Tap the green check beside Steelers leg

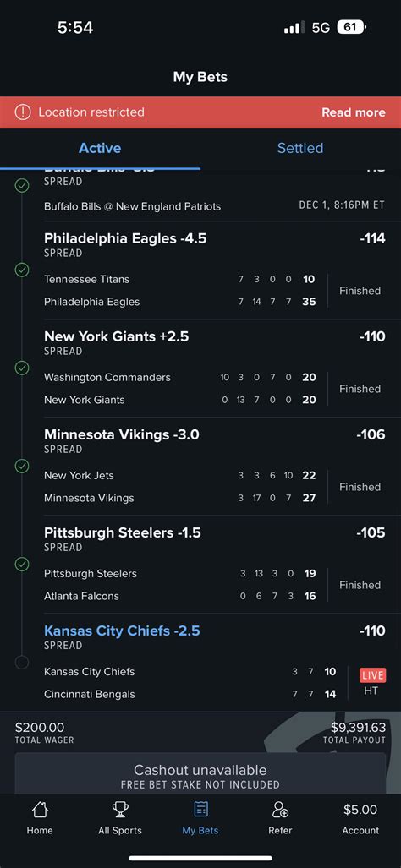pyautogui.click(x=22, y=564)
